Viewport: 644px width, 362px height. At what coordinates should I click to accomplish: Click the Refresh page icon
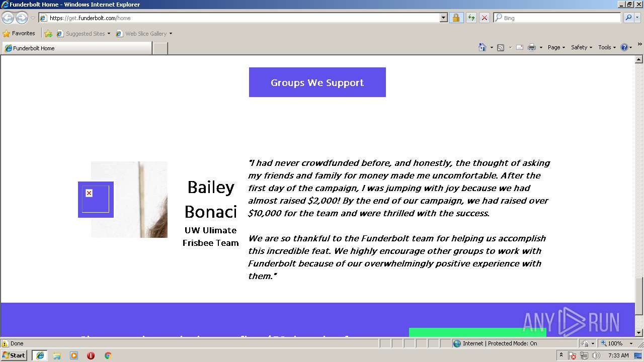[471, 18]
